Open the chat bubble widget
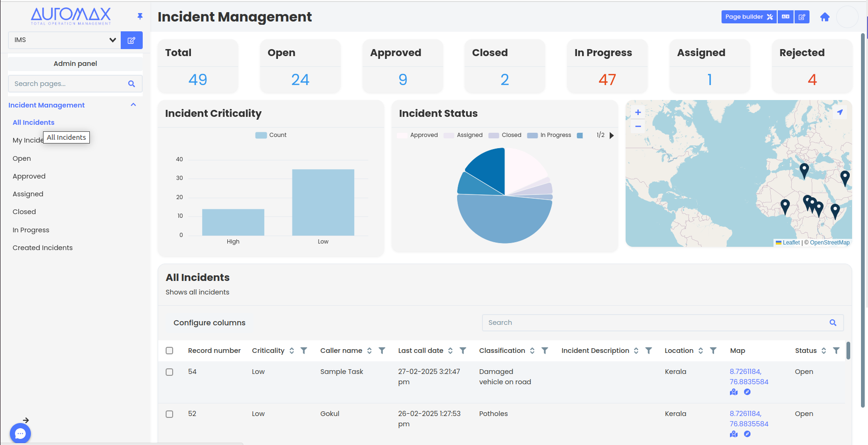The image size is (868, 445). click(x=20, y=433)
